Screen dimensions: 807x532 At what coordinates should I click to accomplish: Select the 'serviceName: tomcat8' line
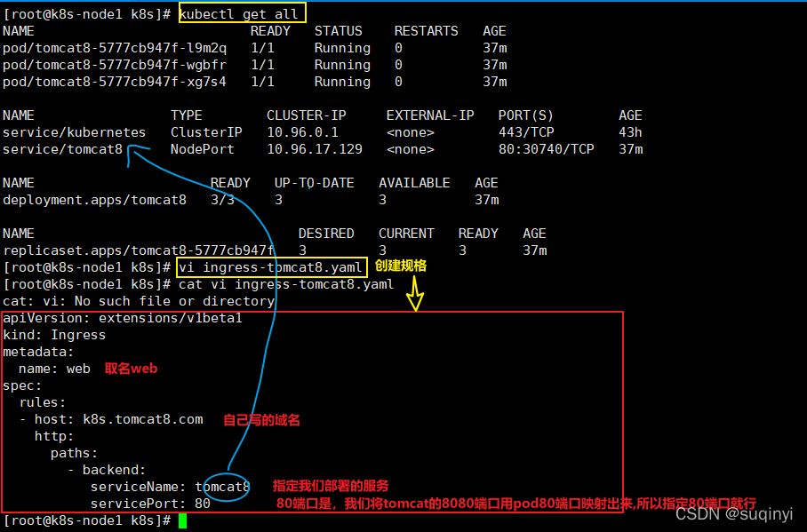(x=171, y=487)
